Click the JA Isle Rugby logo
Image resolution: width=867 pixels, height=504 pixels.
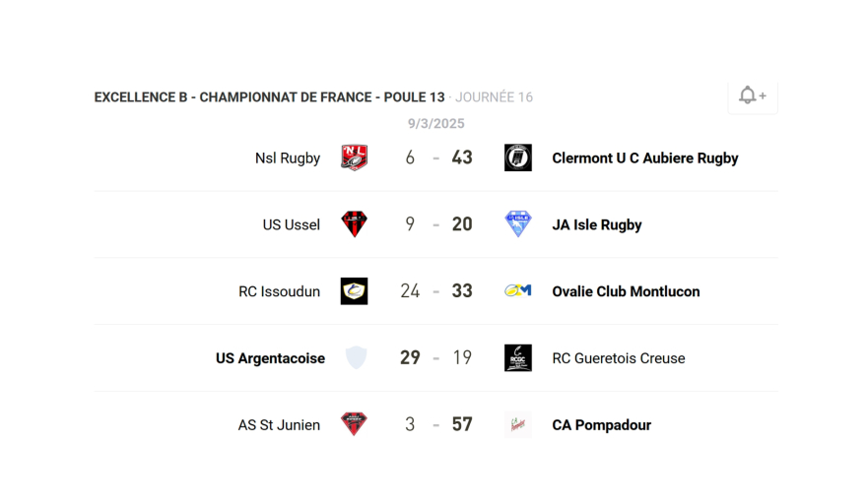(x=518, y=224)
